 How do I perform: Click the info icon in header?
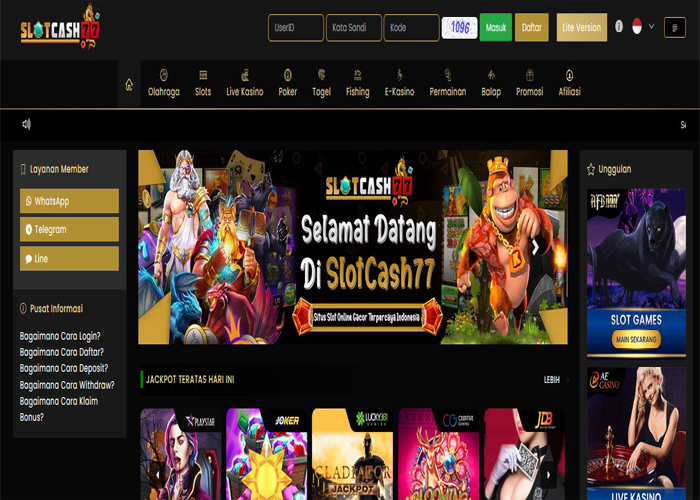click(619, 26)
